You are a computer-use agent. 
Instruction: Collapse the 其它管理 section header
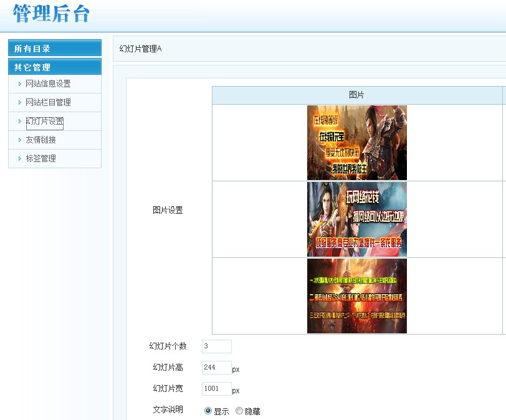(x=55, y=67)
